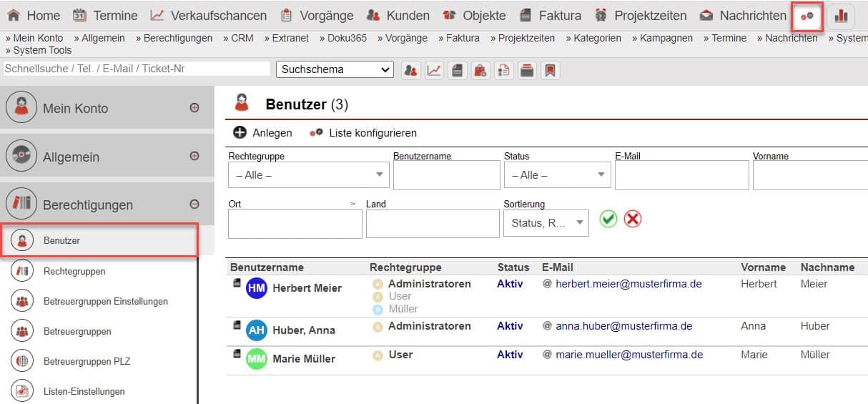Expand the Mein Konto section
Viewport: 868px width, 404px height.
click(194, 108)
